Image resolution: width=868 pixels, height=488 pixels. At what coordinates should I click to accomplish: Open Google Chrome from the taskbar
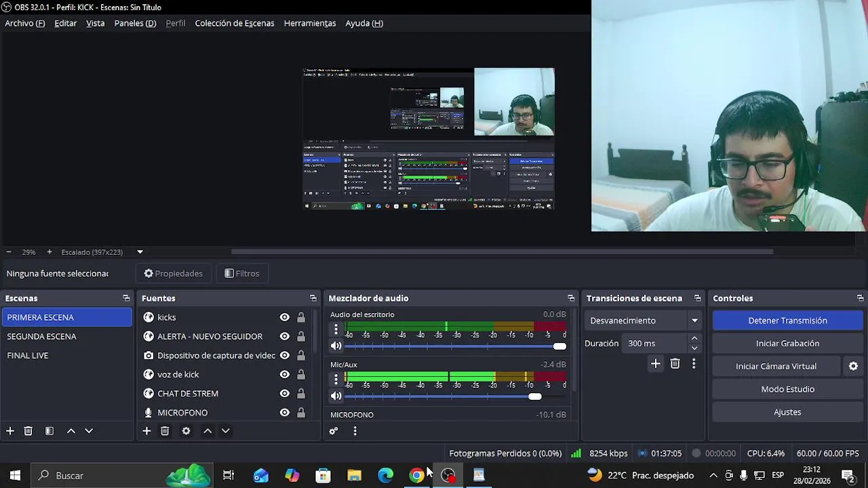click(x=416, y=476)
